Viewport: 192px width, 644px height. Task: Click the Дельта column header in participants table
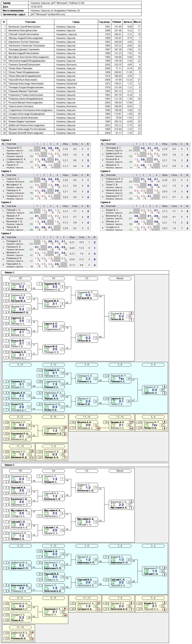pyautogui.click(x=128, y=22)
